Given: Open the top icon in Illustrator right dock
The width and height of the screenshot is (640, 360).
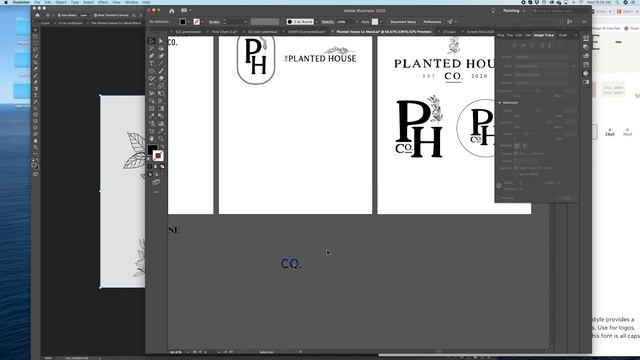Looking at the screenshot, I should tap(586, 38).
